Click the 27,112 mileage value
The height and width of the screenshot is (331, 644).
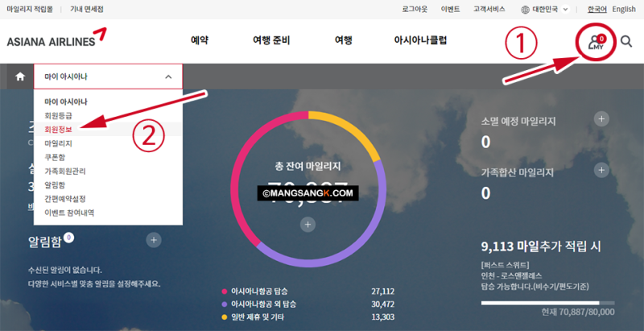pos(383,292)
